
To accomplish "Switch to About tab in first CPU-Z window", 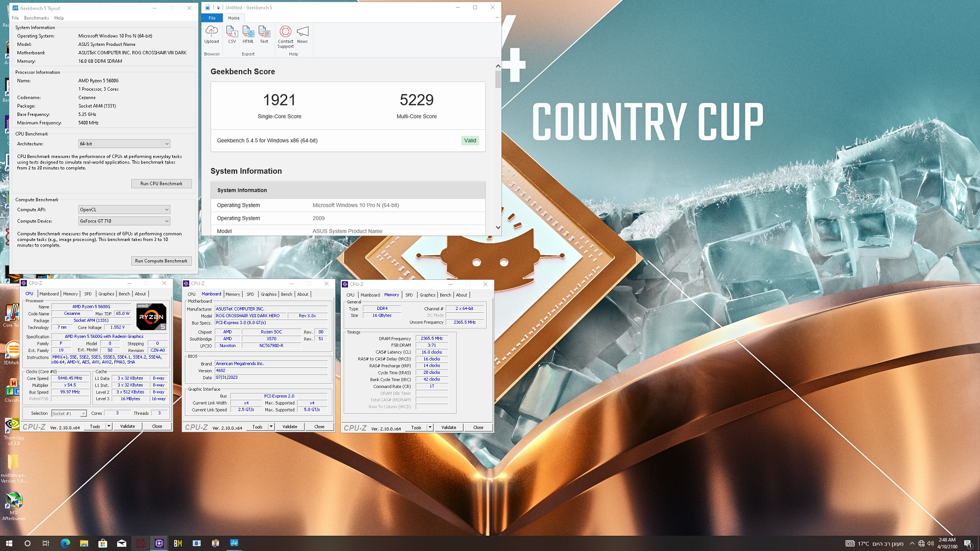I will click(141, 294).
